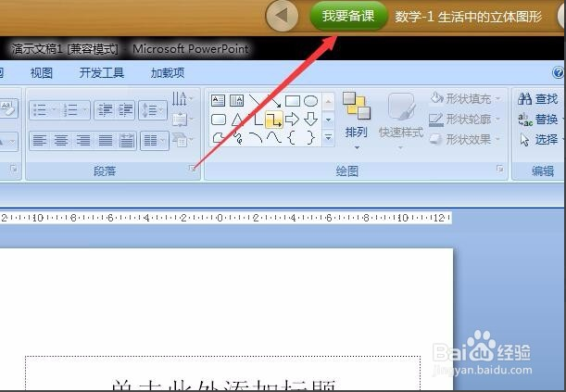
Task: Open the 形状填充 dropdown
Action: click(466, 98)
